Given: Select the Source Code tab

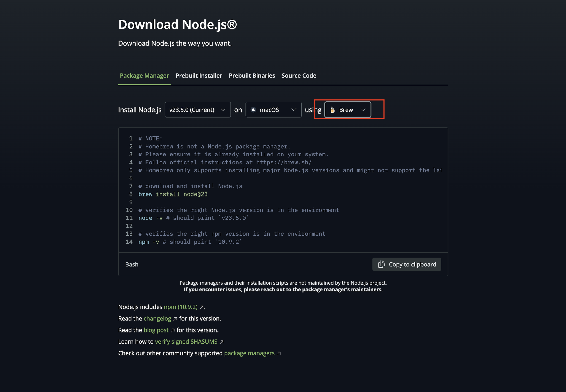Looking at the screenshot, I should [x=299, y=76].
